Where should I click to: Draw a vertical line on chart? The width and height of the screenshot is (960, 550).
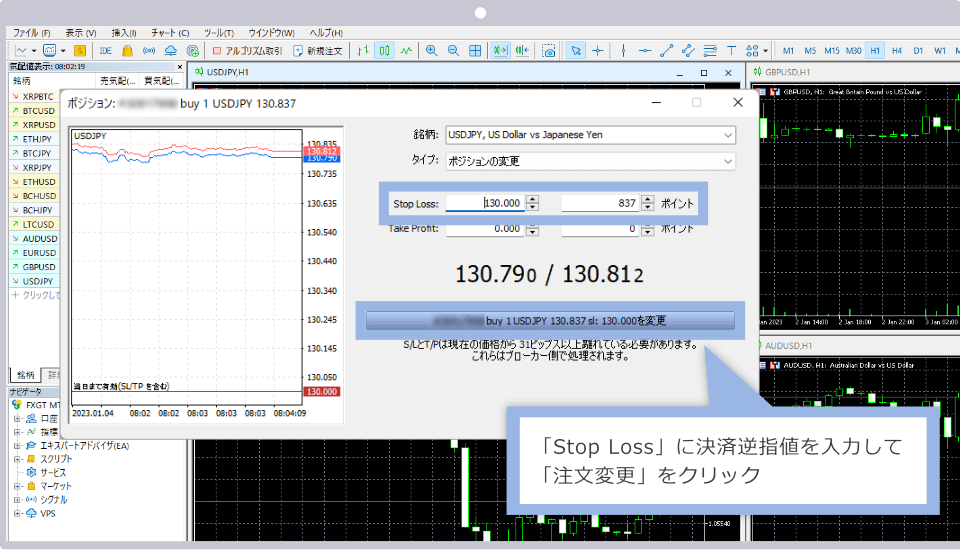[x=623, y=51]
